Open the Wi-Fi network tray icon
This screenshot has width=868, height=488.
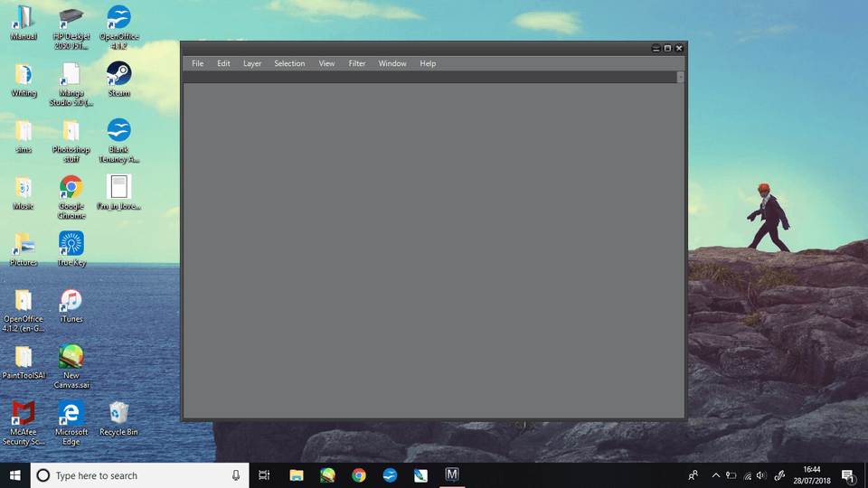(748, 475)
